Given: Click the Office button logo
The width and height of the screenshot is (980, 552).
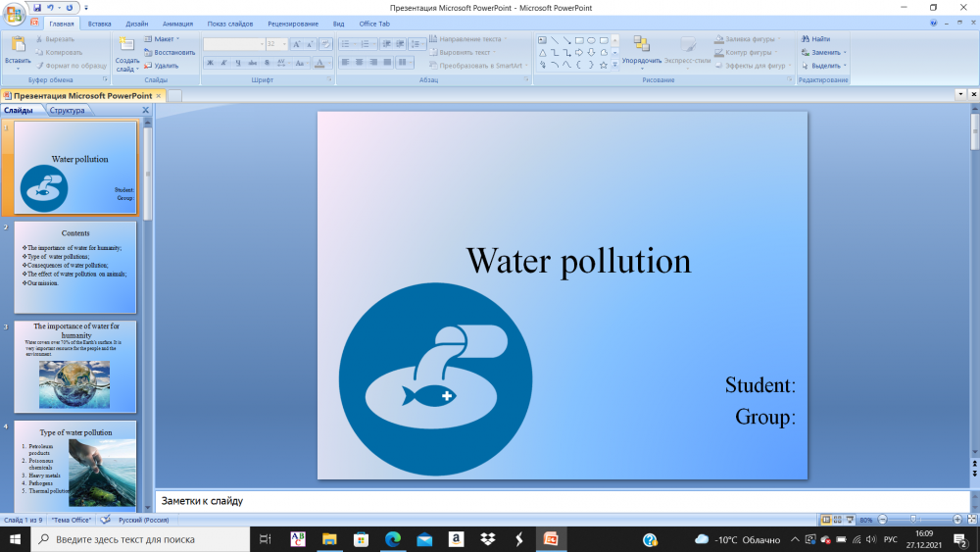Looking at the screenshot, I should 14,15.
